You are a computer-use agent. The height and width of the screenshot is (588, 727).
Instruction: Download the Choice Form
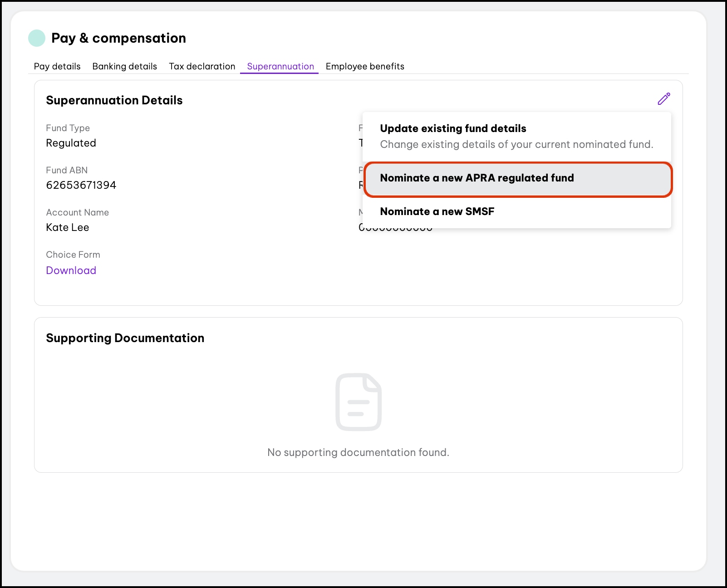tap(71, 270)
